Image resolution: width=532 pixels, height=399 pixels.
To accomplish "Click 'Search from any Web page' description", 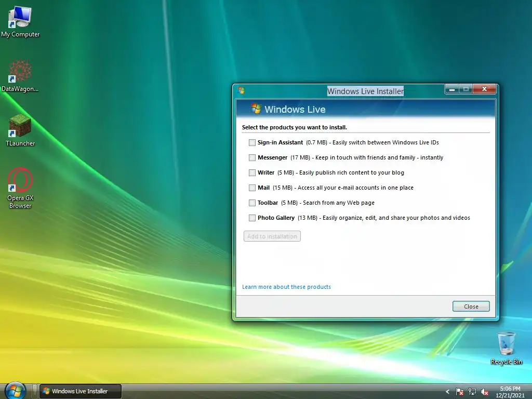I will pyautogui.click(x=339, y=203).
